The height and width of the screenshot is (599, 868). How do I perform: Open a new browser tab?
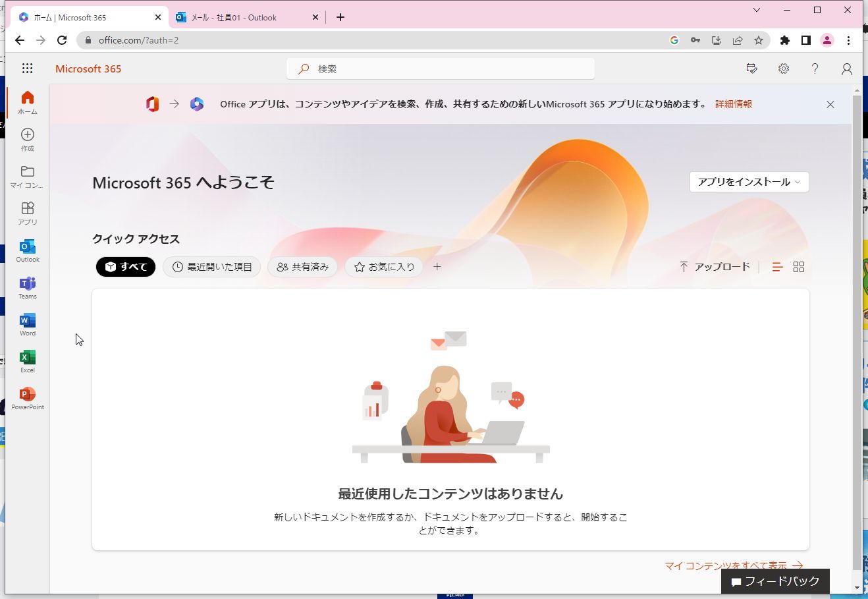(340, 18)
